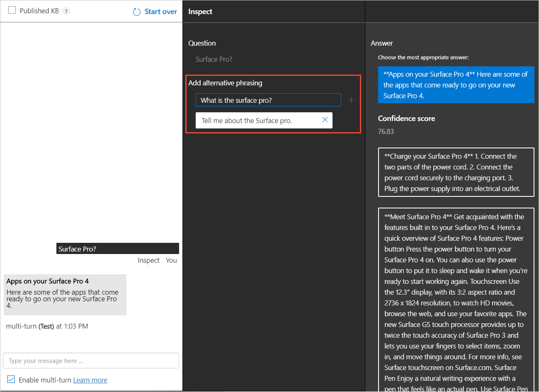Click the Inspect link under the chat message
Screen dimensions: 539x392
pyautogui.click(x=148, y=260)
